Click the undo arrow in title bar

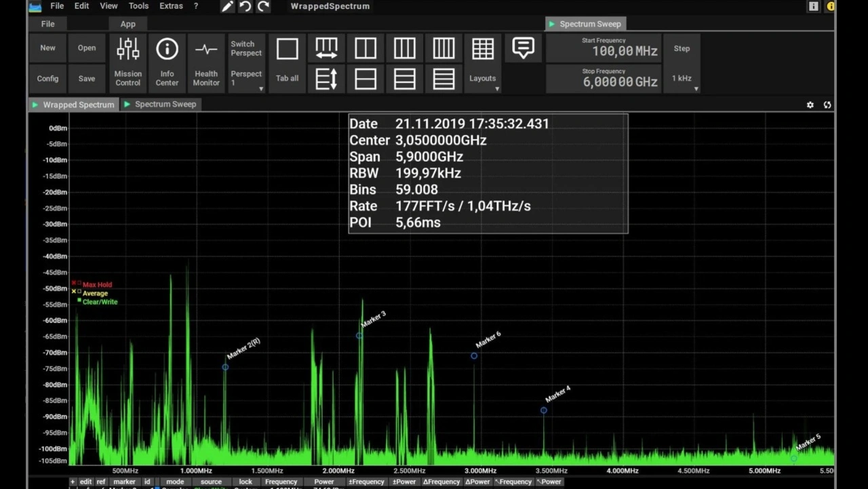point(245,6)
